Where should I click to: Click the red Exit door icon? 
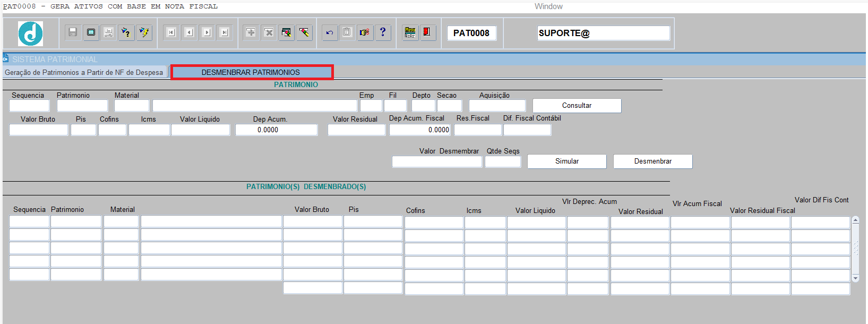427,32
